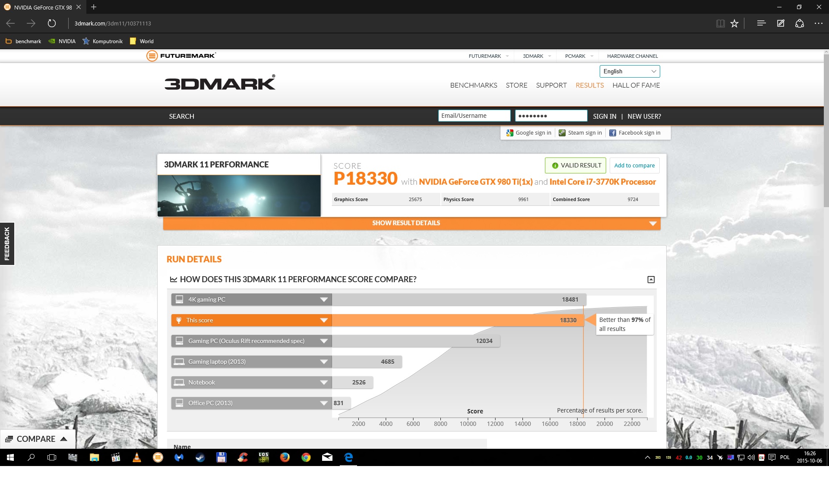Launch VLC media player from taskbar
The height and width of the screenshot is (504, 829).
point(137,457)
